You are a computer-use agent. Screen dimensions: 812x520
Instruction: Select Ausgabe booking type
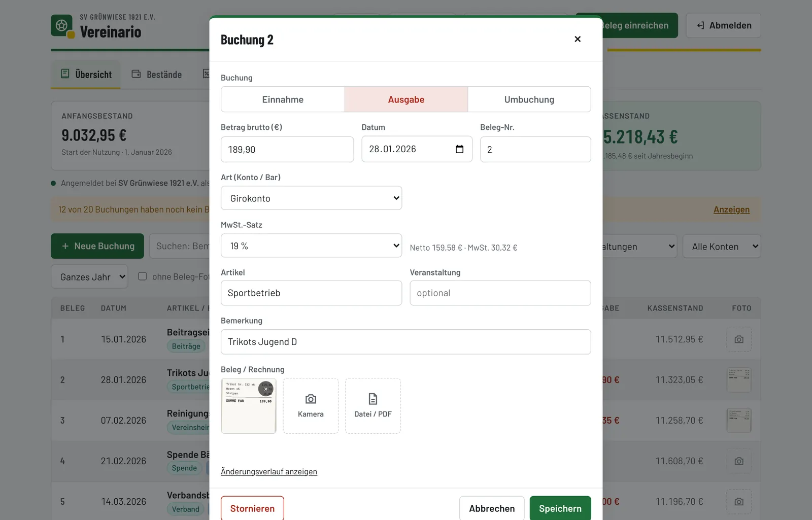(x=406, y=99)
